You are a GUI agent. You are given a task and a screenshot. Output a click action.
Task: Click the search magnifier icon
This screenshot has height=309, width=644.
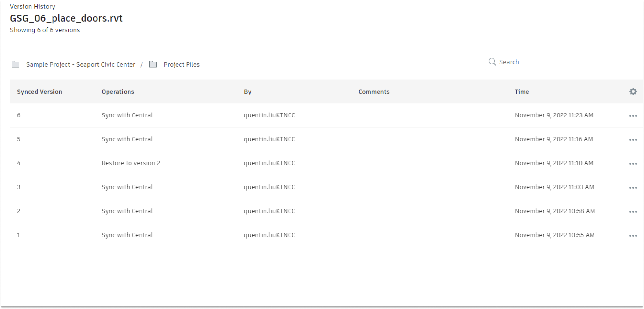tap(492, 62)
